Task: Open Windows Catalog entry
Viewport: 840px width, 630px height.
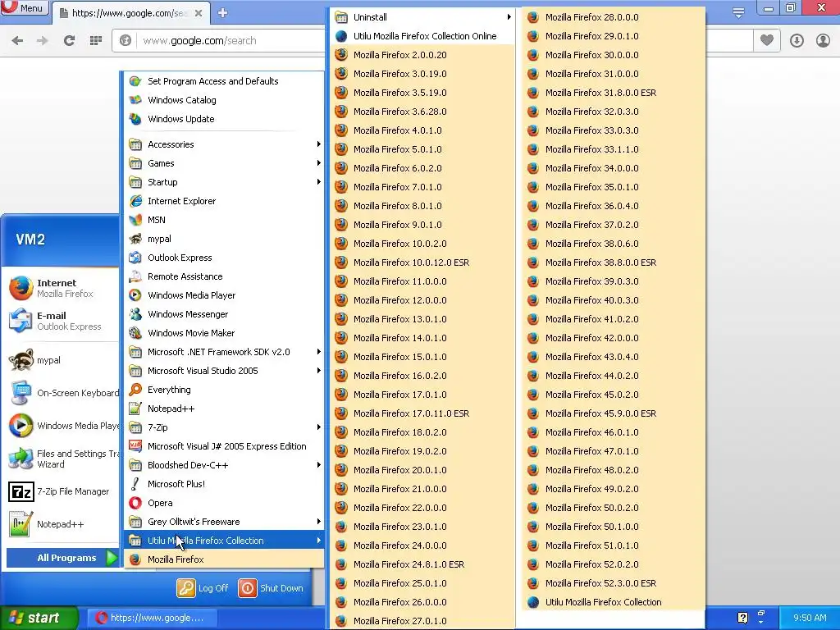Action: [x=224, y=100]
